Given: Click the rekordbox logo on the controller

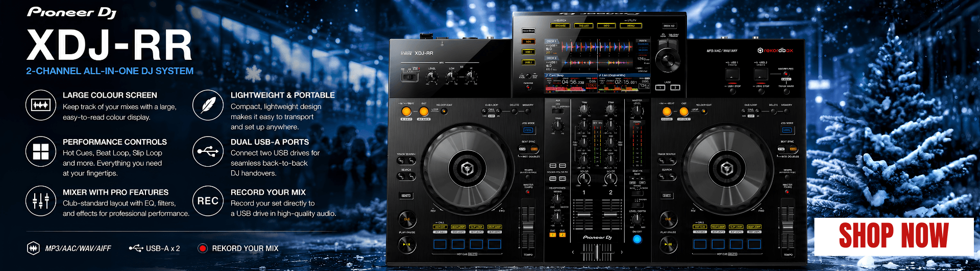Looking at the screenshot, I should pyautogui.click(x=775, y=50).
